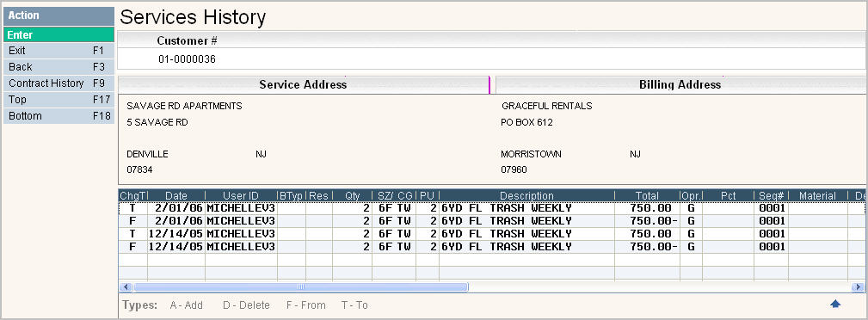The image size is (868, 320).
Task: Click the Description column header
Action: 526,196
